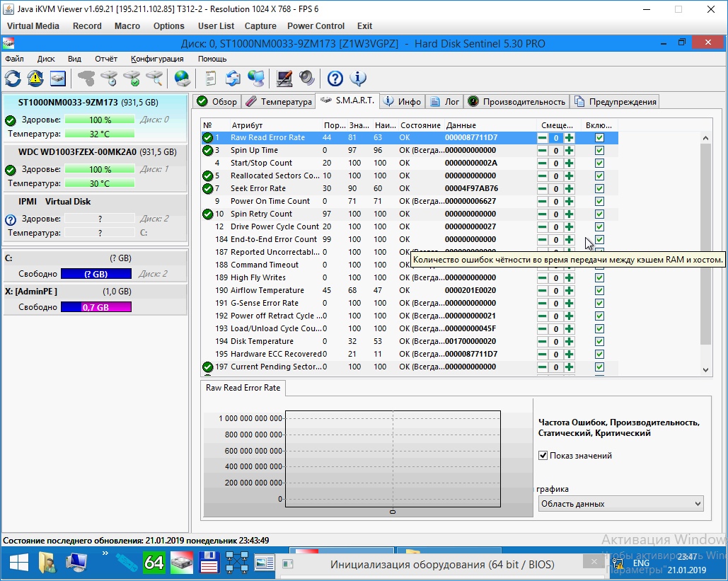Switch to the Температура tab
This screenshot has height=581, width=728.
(279, 102)
